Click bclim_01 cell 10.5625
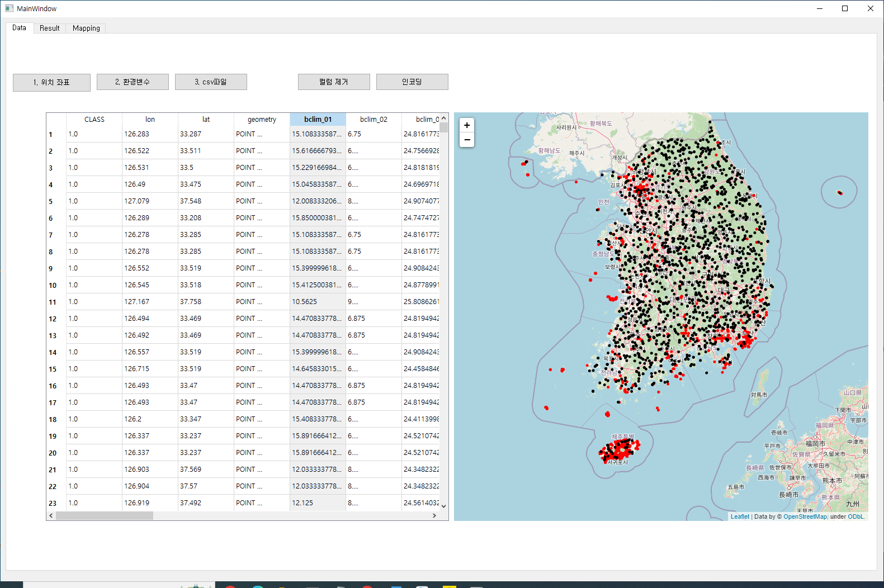The height and width of the screenshot is (588, 884). click(x=318, y=302)
